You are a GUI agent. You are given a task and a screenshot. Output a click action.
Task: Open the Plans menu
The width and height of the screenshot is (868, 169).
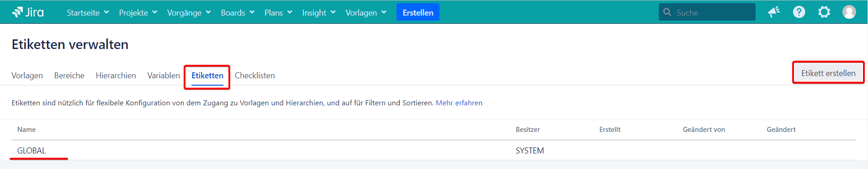[278, 12]
